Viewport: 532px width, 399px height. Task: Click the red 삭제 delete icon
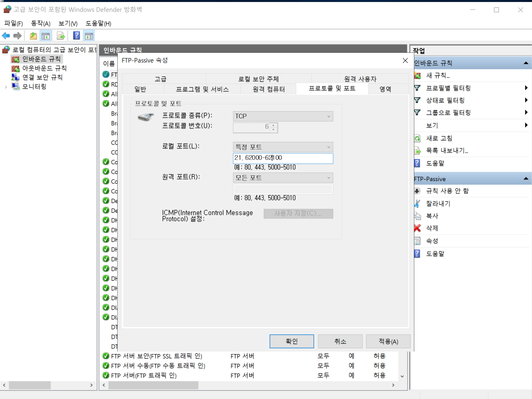(418, 228)
